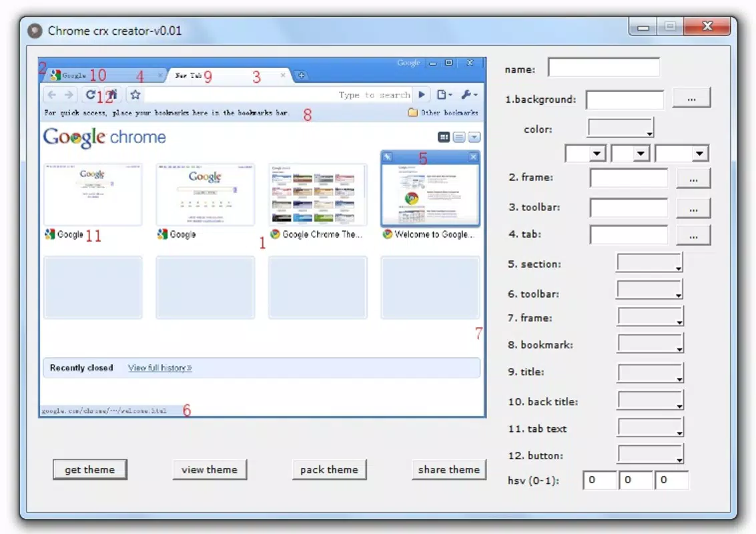Click the new tab plus icon
This screenshot has height=534, width=756.
pyautogui.click(x=302, y=75)
